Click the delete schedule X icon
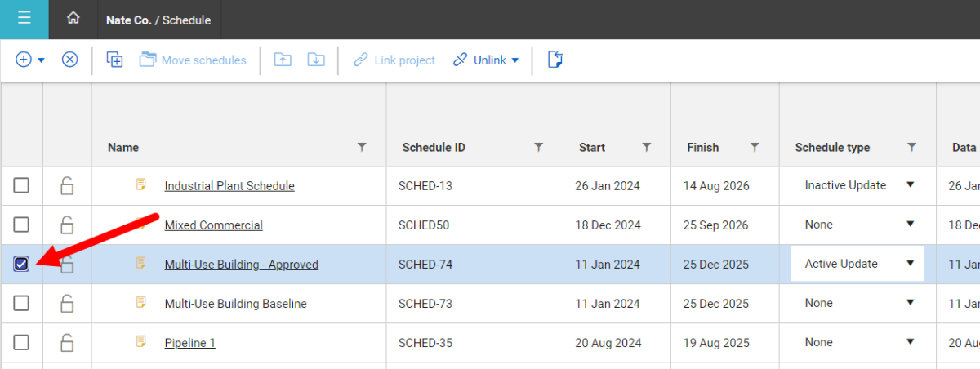 pos(70,60)
